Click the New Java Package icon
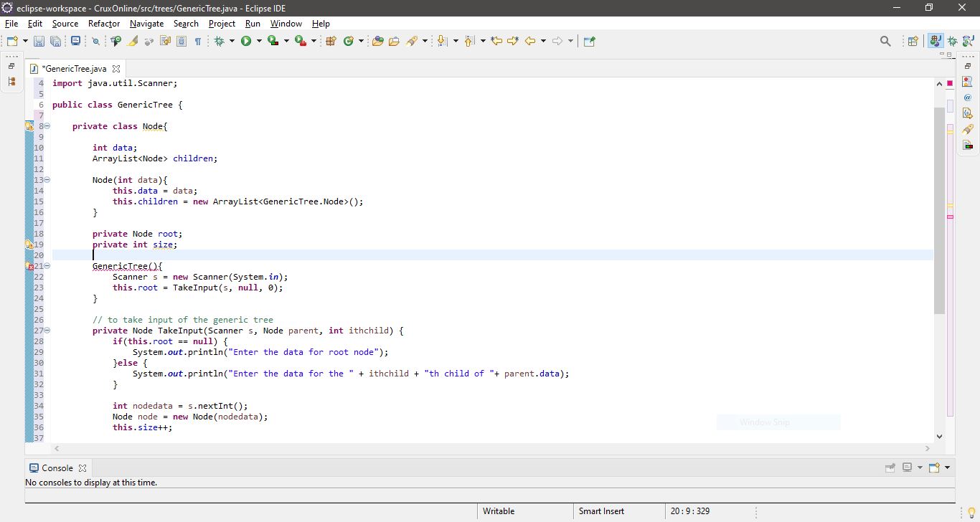The image size is (980, 522). [x=331, y=42]
